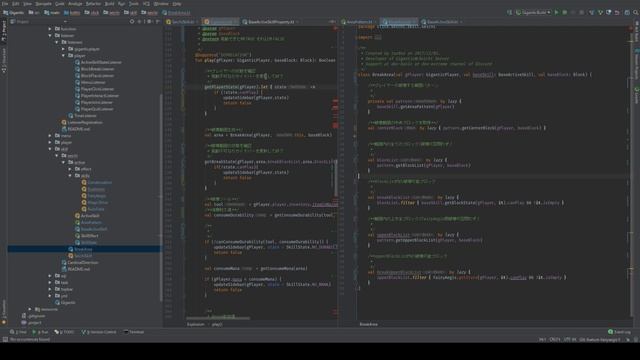The height and width of the screenshot is (360, 640).
Task: Open the Find tool window
Action: pos(18,332)
